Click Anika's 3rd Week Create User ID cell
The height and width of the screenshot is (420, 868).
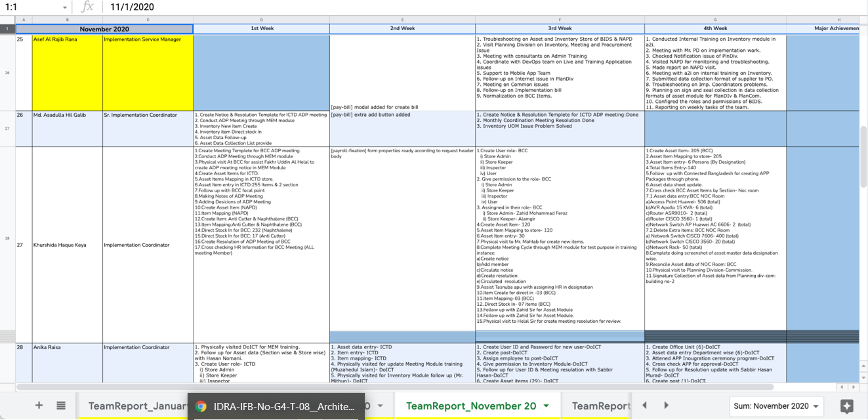point(560,362)
